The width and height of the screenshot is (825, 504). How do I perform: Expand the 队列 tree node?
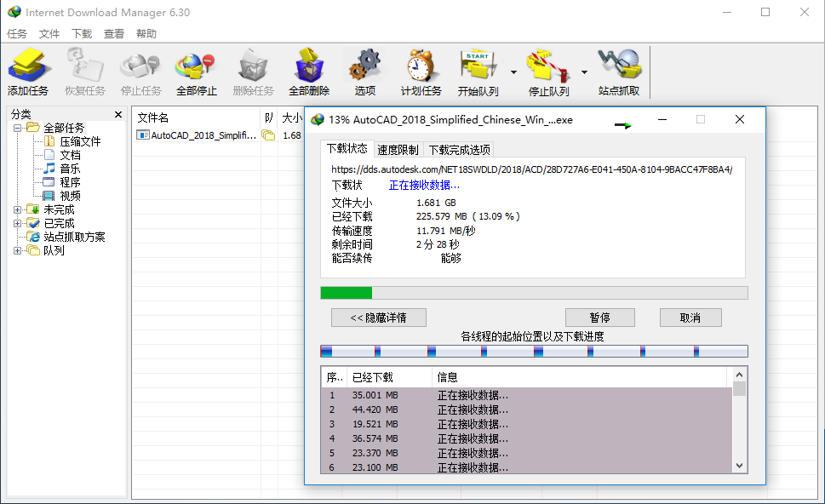click(x=17, y=250)
